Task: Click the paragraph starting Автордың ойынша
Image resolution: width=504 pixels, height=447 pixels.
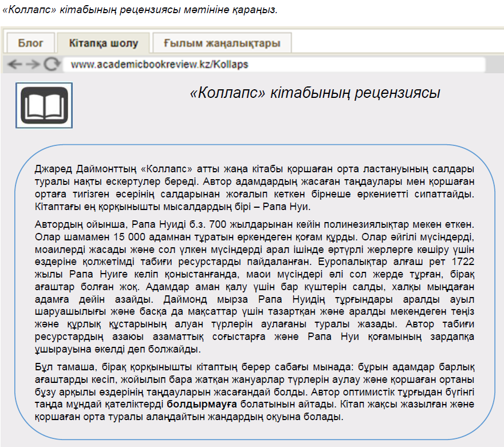Action: coord(254,286)
